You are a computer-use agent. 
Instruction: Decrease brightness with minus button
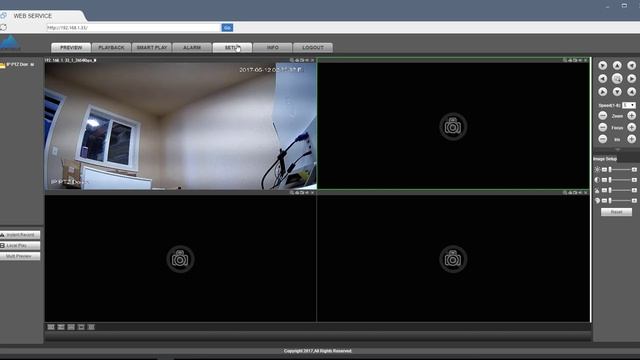tap(604, 169)
